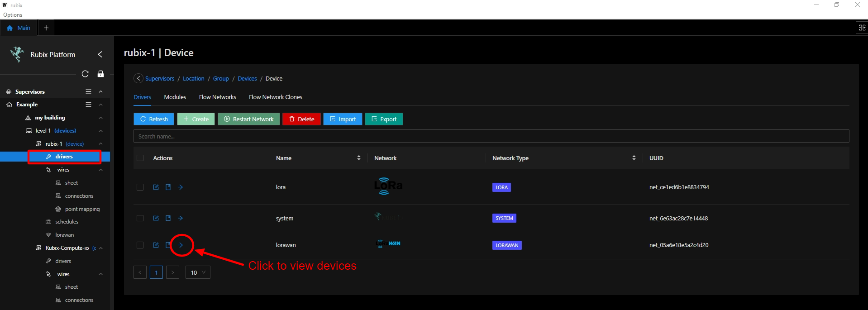Image resolution: width=868 pixels, height=310 pixels.
Task: Check the system row checkbox
Action: (x=140, y=218)
